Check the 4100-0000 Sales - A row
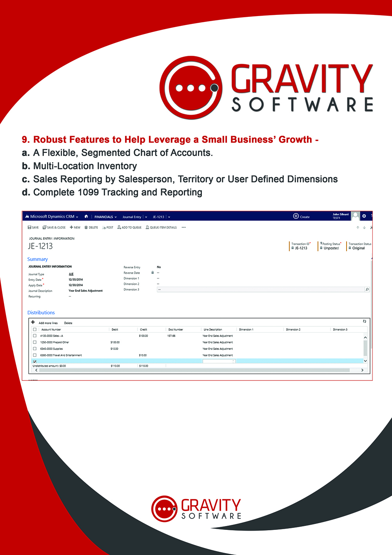Image resolution: width=392 pixels, height=555 pixels. coord(34,336)
